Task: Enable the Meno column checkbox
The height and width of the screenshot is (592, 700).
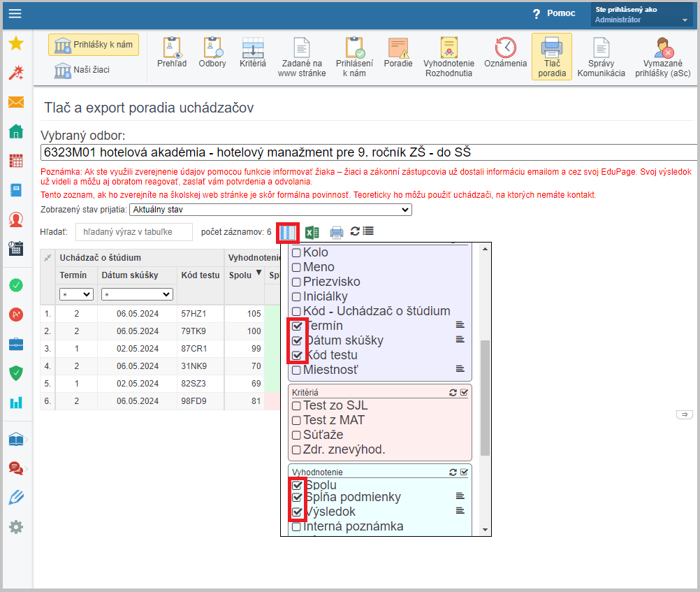Action: point(296,267)
